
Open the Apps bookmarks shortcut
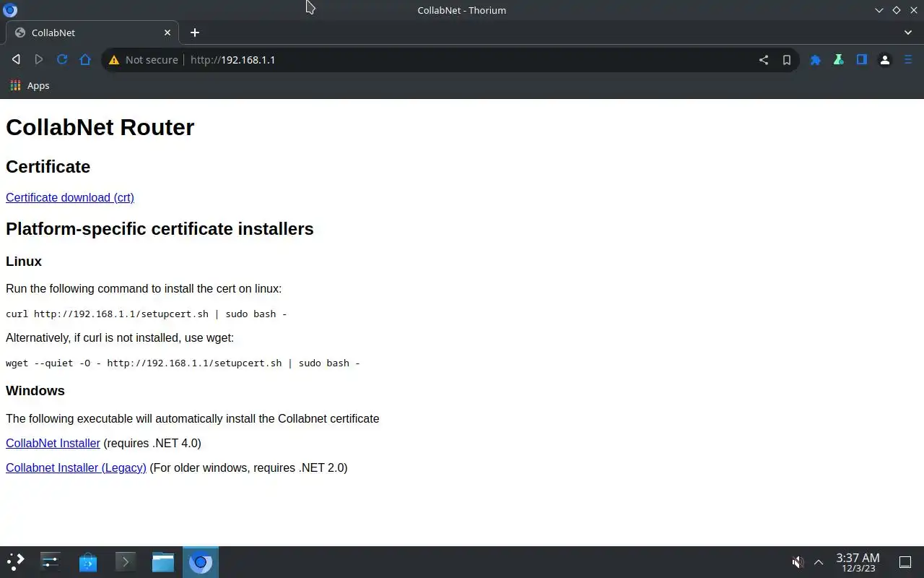point(30,85)
